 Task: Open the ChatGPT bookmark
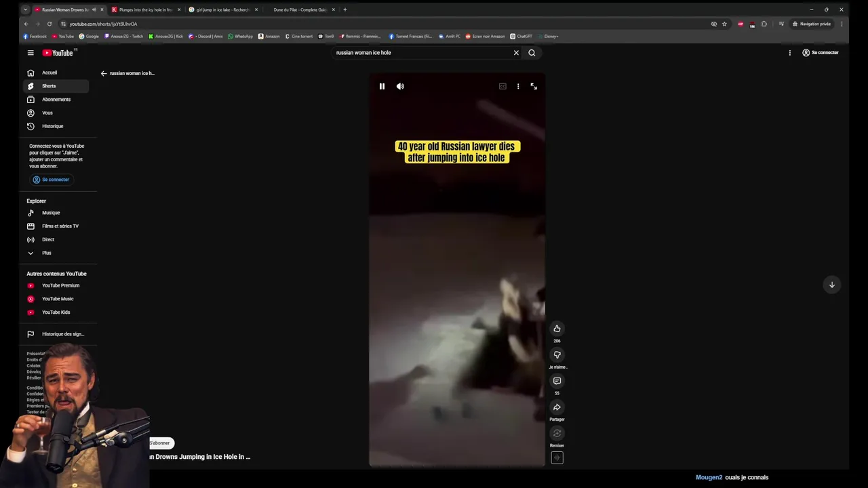pyautogui.click(x=521, y=37)
